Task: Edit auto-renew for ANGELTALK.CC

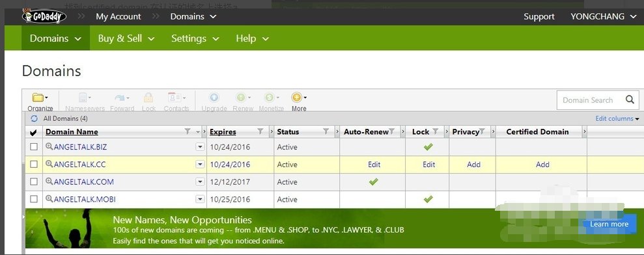Action: [374, 164]
